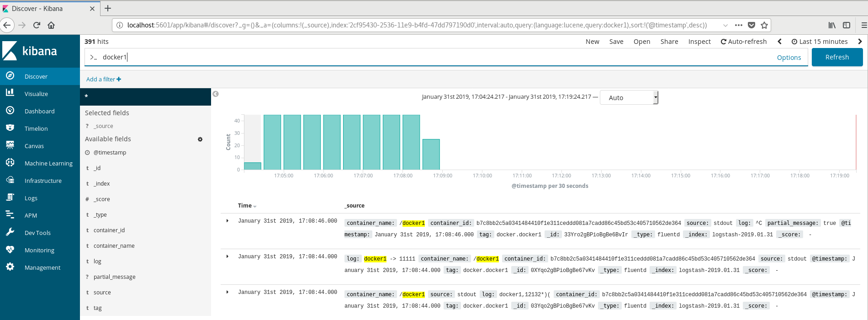Open the Last 15 minutes time picker
This screenshot has width=868, height=320.
[x=820, y=42]
